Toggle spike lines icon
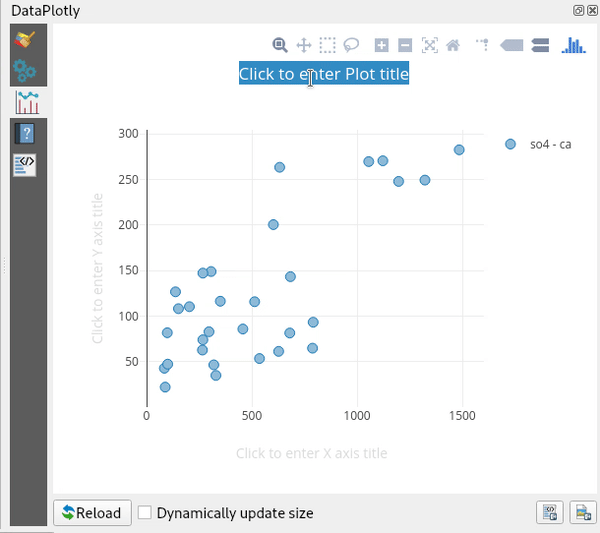The width and height of the screenshot is (600, 533). pos(483,45)
